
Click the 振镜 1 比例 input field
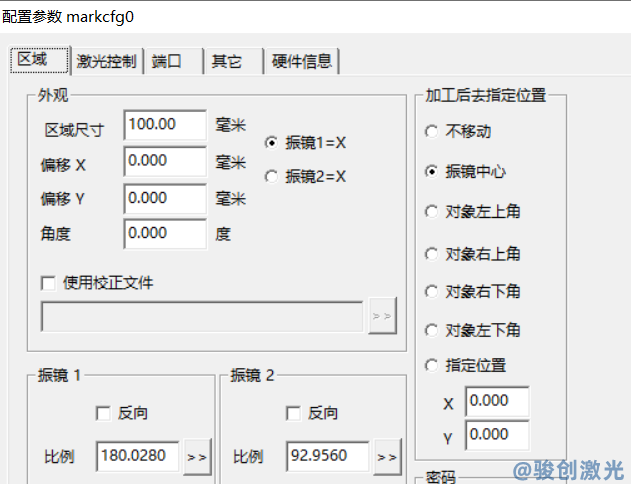(x=137, y=456)
